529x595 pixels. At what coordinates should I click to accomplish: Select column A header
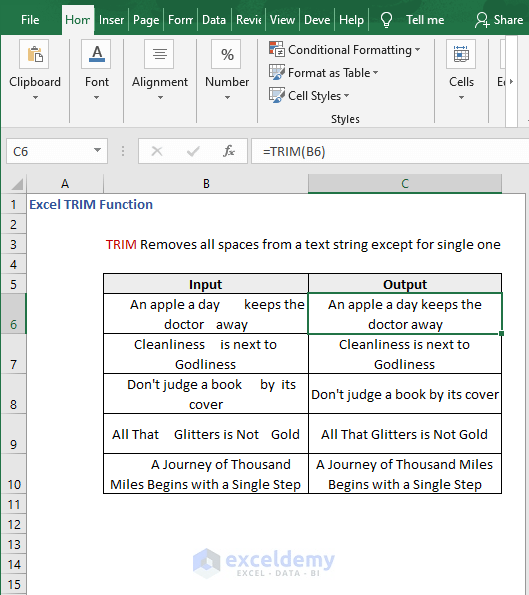click(x=65, y=184)
